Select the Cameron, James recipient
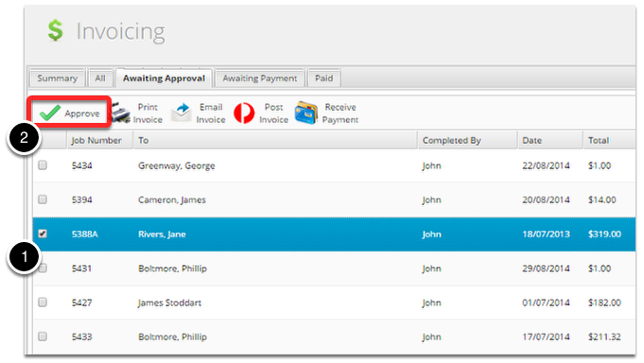Viewport: 644px width, 363px height. [172, 200]
